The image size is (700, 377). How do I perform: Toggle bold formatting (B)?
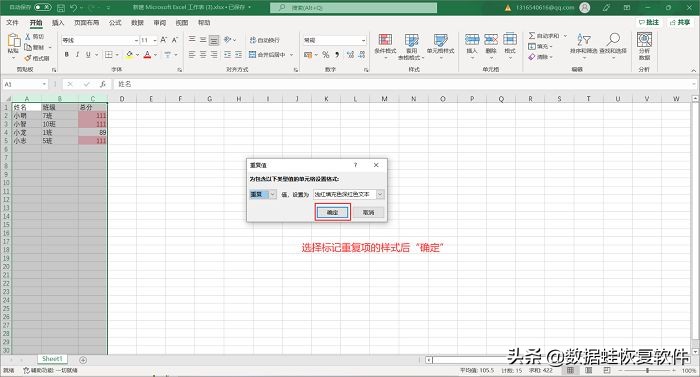[67, 54]
